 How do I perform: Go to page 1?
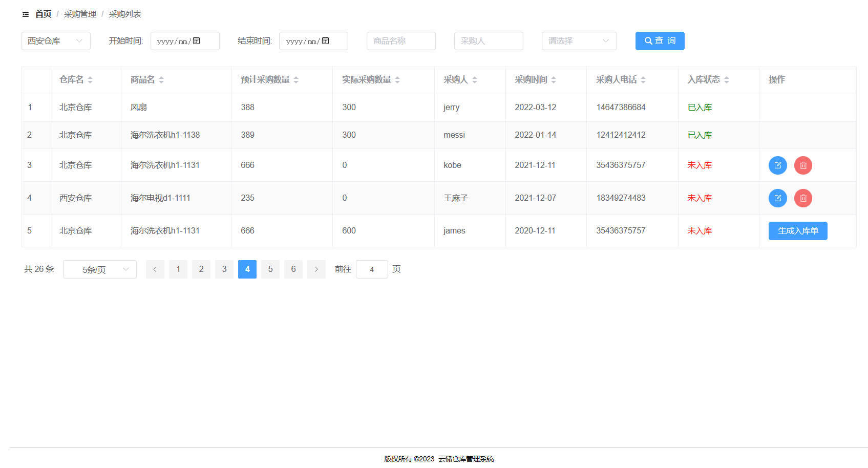(178, 269)
